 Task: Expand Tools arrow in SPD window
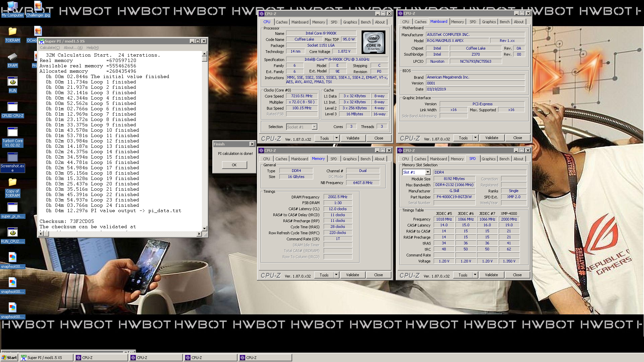(x=475, y=275)
